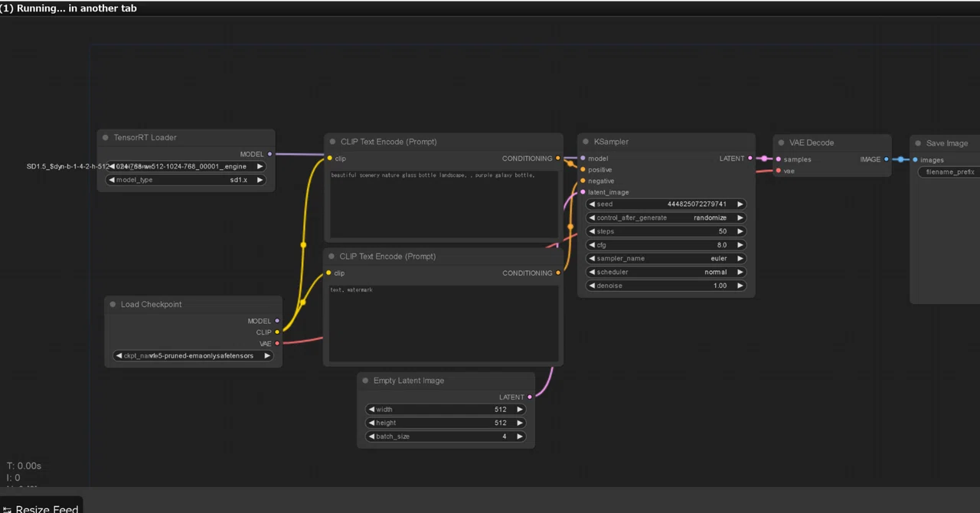The image size is (980, 513).
Task: Decrease the cfg value with left arrow
Action: click(x=592, y=245)
